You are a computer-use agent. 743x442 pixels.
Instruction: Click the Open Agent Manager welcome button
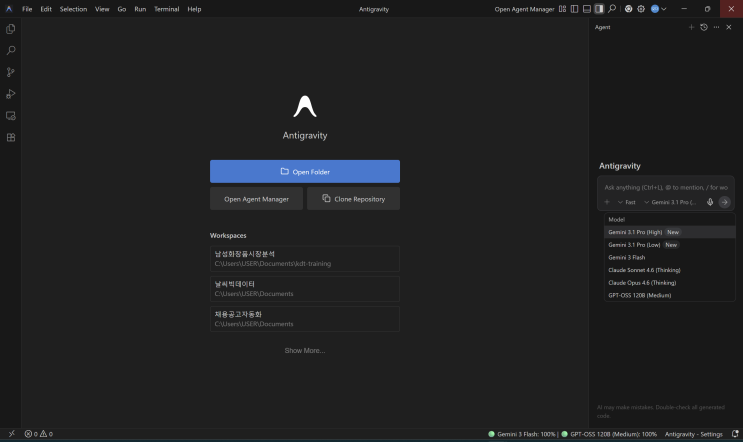point(256,198)
